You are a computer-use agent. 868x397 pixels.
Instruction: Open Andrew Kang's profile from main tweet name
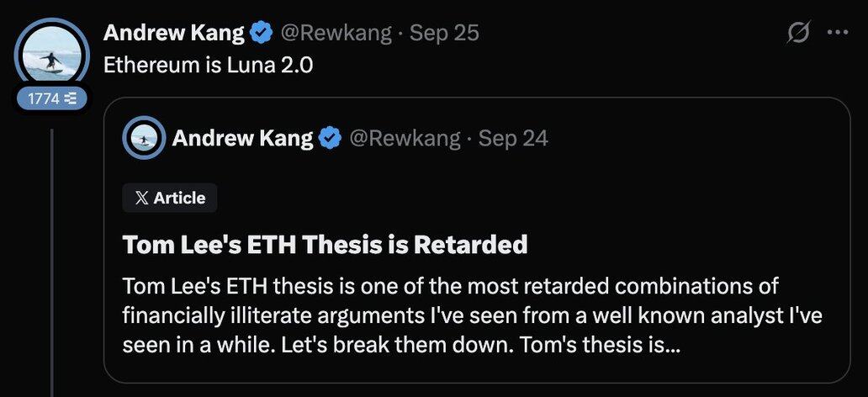pyautogui.click(x=174, y=33)
